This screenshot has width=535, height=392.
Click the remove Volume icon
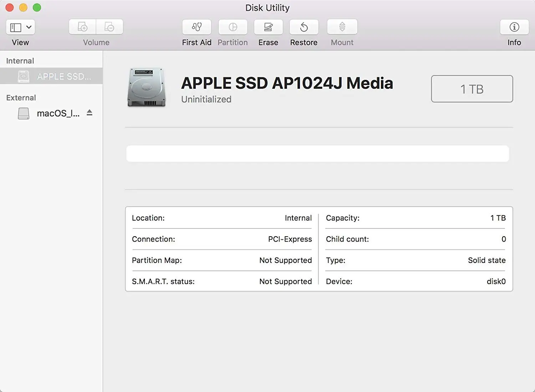pos(109,27)
